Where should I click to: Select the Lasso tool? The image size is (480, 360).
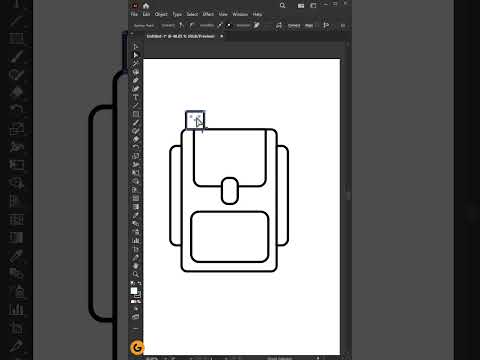(136, 72)
